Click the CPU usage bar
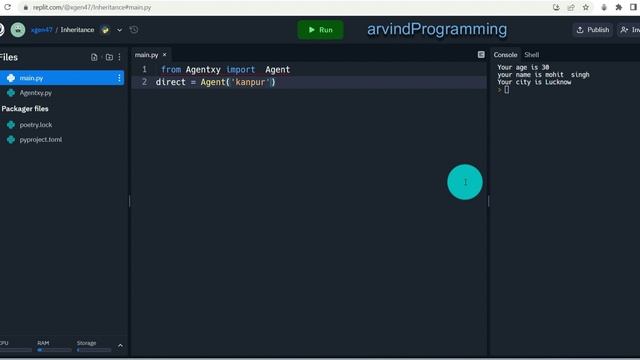Image resolution: width=640 pixels, height=360 pixels. click(16, 350)
